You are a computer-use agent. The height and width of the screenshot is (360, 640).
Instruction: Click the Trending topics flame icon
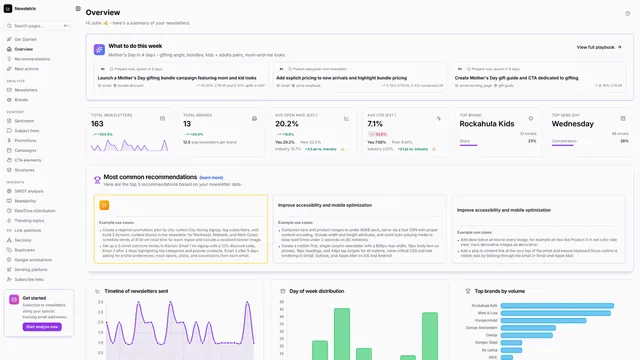9,220
